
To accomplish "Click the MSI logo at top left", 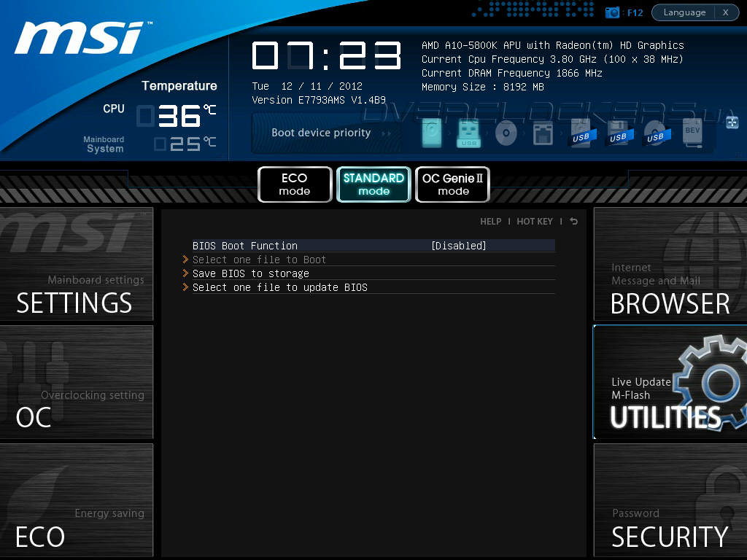I will pyautogui.click(x=83, y=38).
